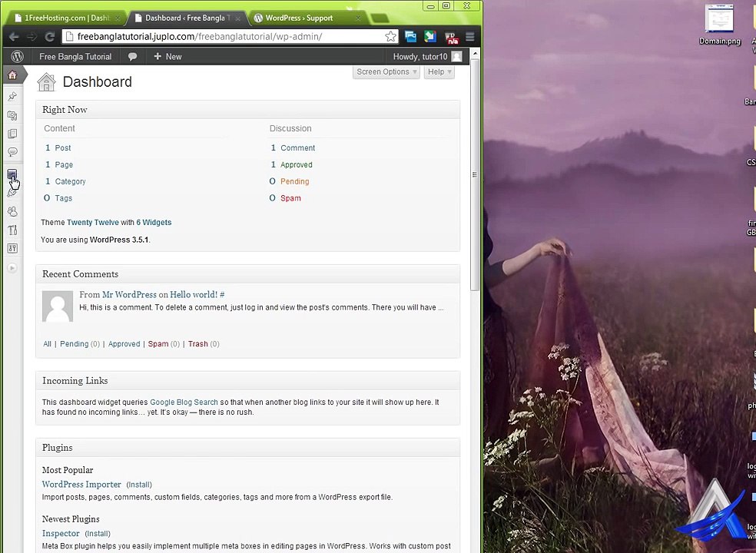Open the Posts pin sidebar icon
756x553 pixels.
click(x=12, y=96)
